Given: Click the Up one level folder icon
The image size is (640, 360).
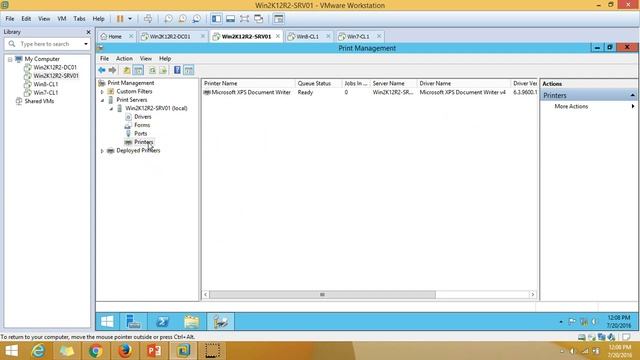Looking at the screenshot, I should click(x=127, y=70).
